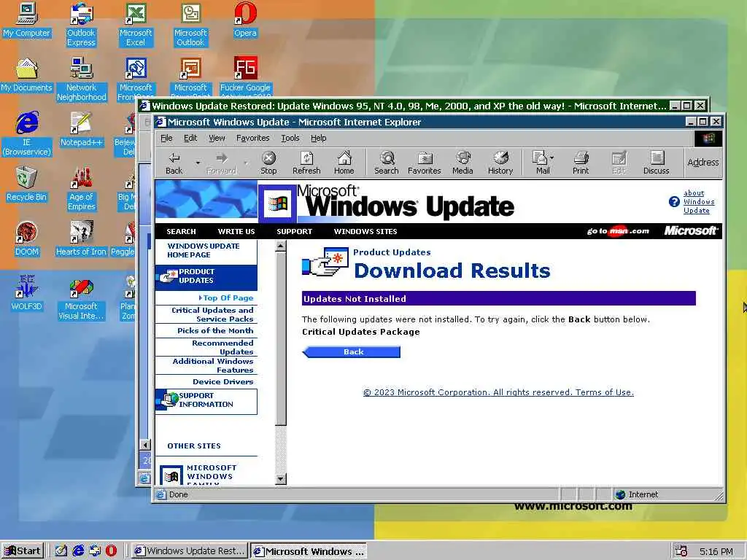Open the Search pane icon
The image size is (747, 560).
[387, 163]
